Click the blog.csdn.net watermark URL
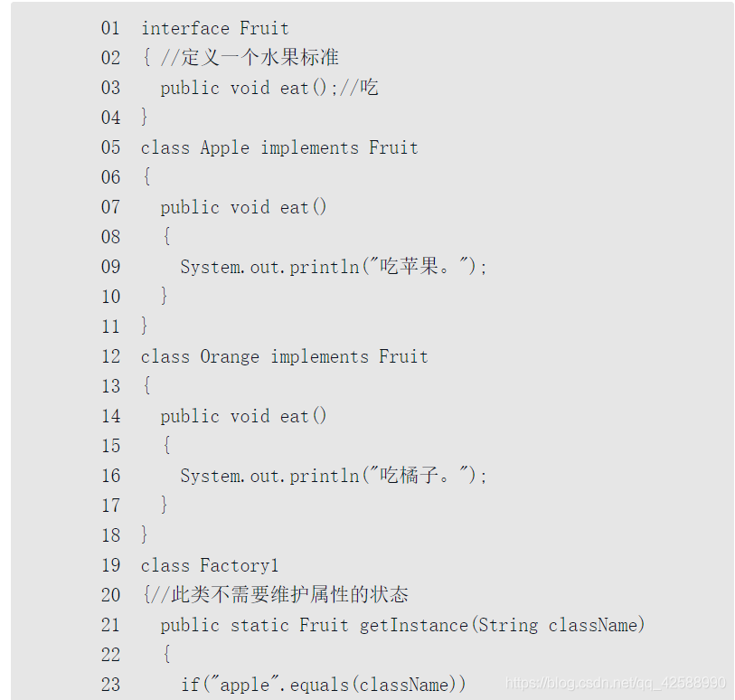 click(615, 683)
